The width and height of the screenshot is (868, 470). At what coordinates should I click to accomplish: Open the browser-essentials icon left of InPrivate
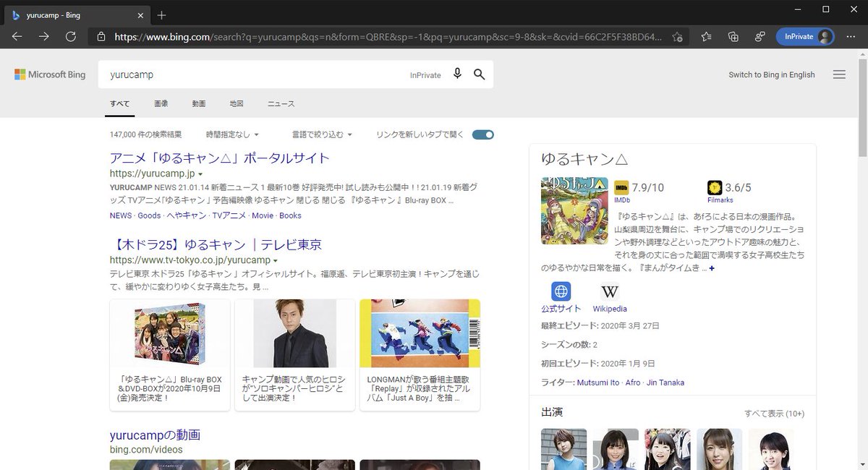pos(759,36)
